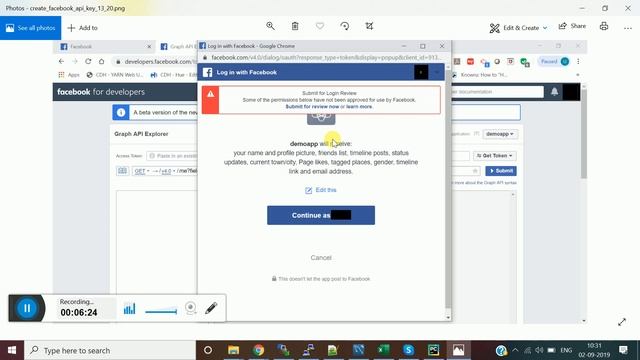
Task: Cancel the Facebook login dialog
Action: pos(321,258)
